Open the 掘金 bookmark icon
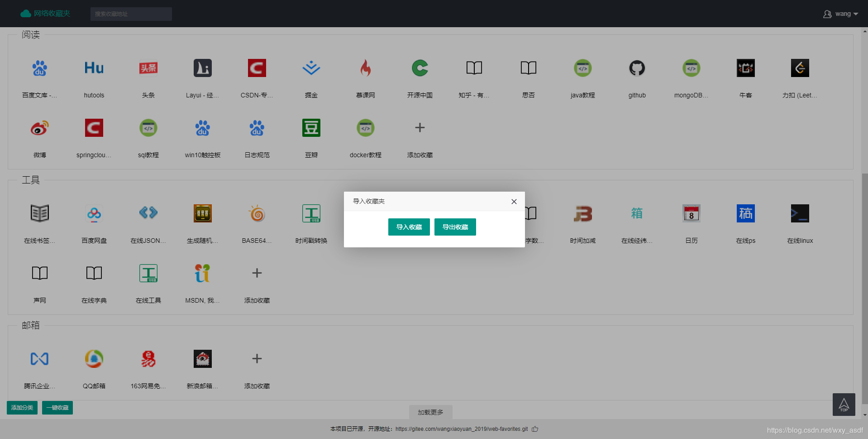This screenshot has height=439, width=868. pyautogui.click(x=311, y=68)
